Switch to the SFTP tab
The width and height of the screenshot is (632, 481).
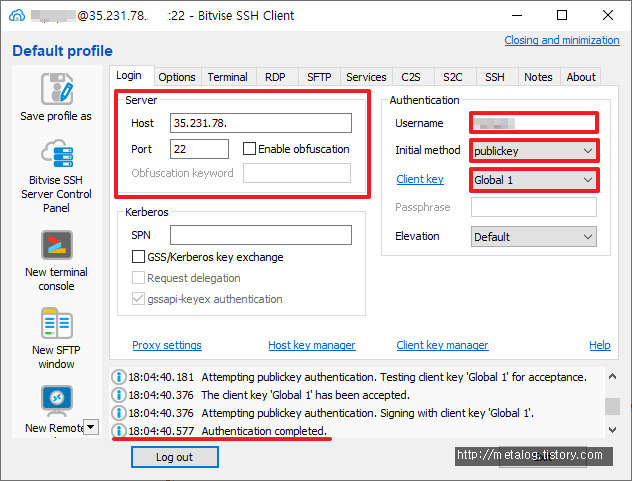click(319, 77)
